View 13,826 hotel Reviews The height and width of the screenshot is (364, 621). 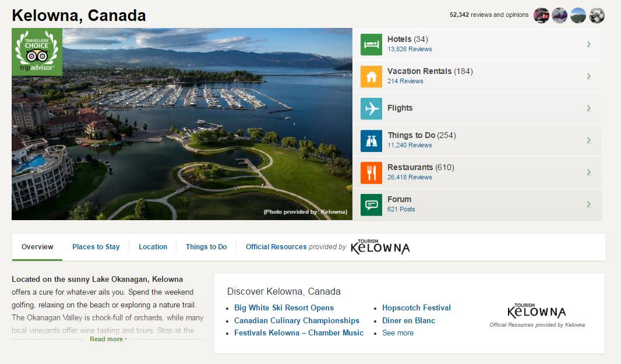pyautogui.click(x=410, y=49)
